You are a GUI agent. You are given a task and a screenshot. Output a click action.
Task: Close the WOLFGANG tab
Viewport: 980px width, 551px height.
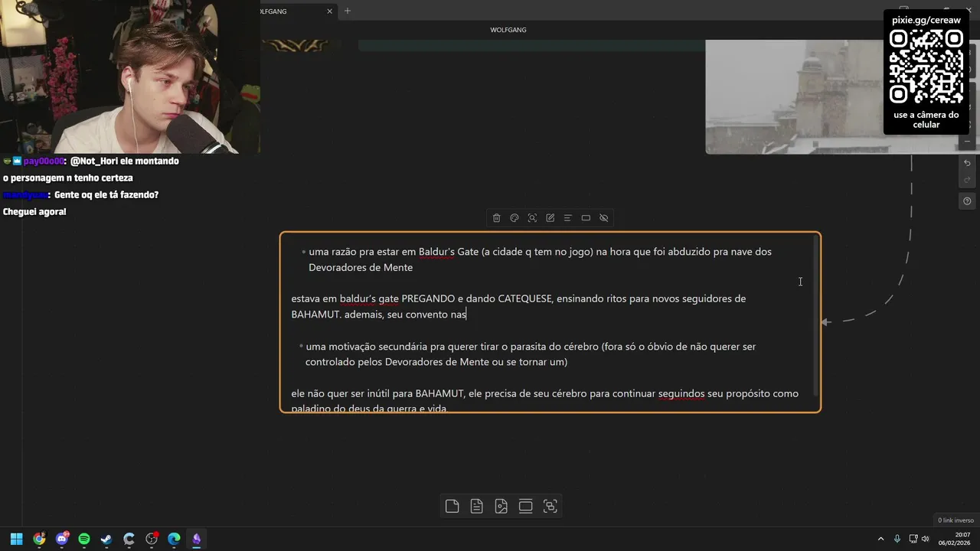pyautogui.click(x=330, y=11)
